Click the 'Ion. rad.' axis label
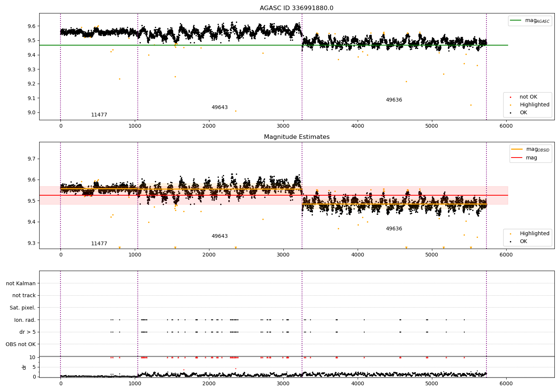 coord(25,320)
